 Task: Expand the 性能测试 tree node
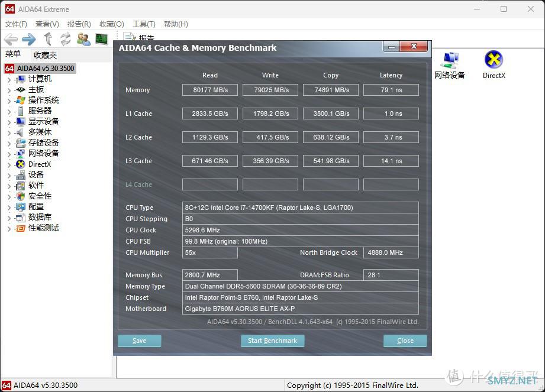[9, 228]
